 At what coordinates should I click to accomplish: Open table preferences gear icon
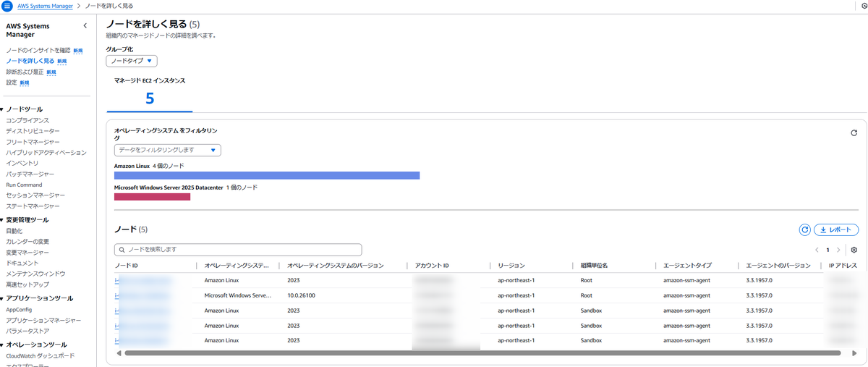click(854, 250)
